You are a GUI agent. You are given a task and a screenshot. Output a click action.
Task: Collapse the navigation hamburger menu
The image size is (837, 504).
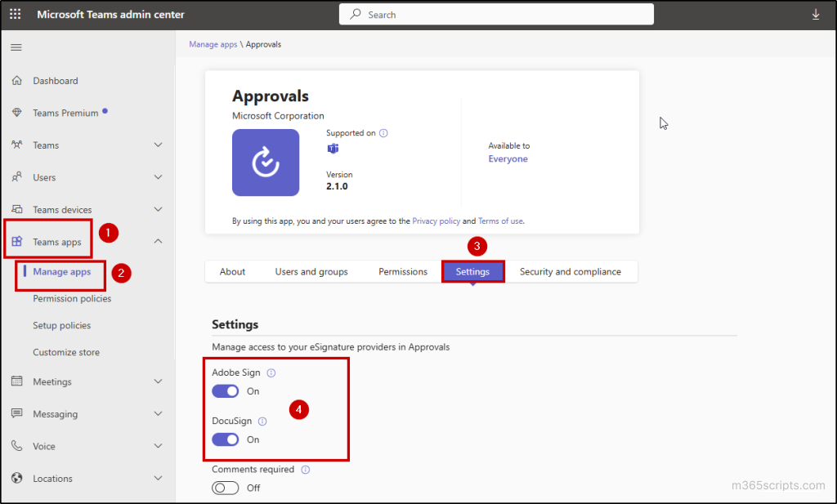point(16,47)
